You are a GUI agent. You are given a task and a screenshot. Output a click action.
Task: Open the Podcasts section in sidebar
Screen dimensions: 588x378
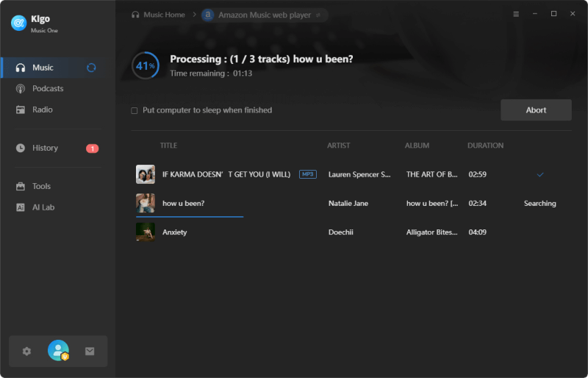(48, 88)
